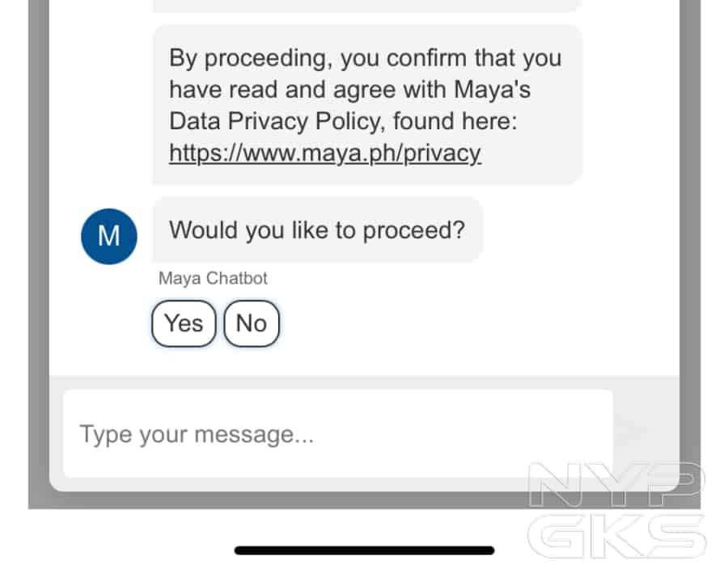Tap the "Maya Chatbot" sender label
728x569 pixels.
[x=213, y=279]
